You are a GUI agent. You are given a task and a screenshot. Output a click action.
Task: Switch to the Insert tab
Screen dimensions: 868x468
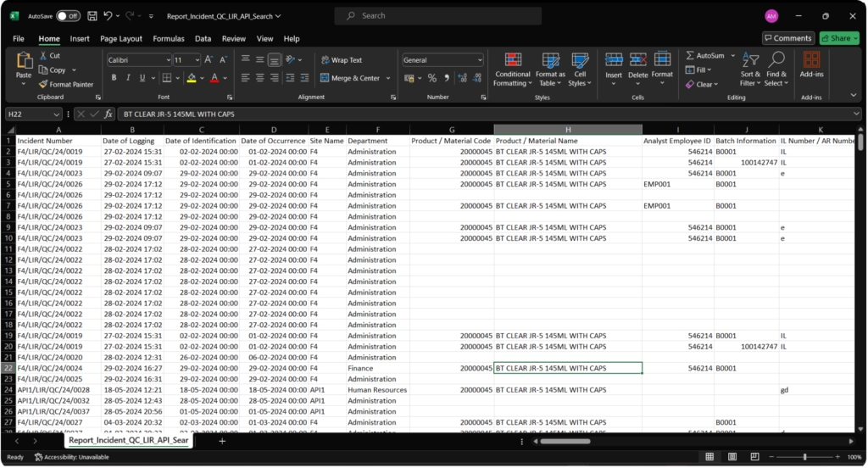tap(80, 39)
